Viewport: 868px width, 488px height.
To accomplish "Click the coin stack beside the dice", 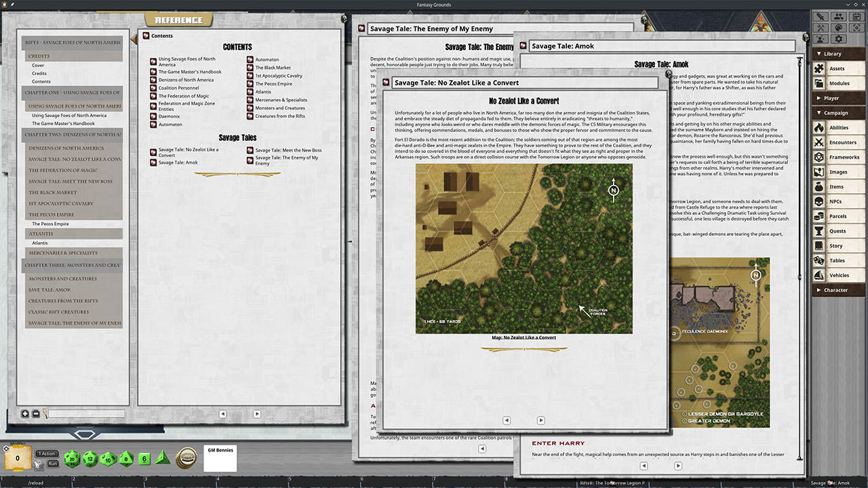I will (186, 458).
